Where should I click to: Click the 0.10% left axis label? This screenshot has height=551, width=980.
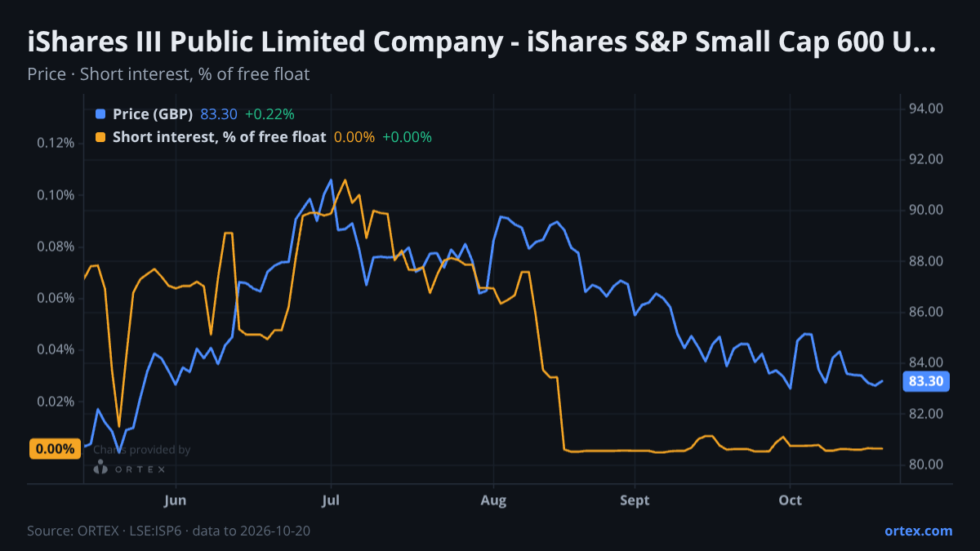click(56, 195)
